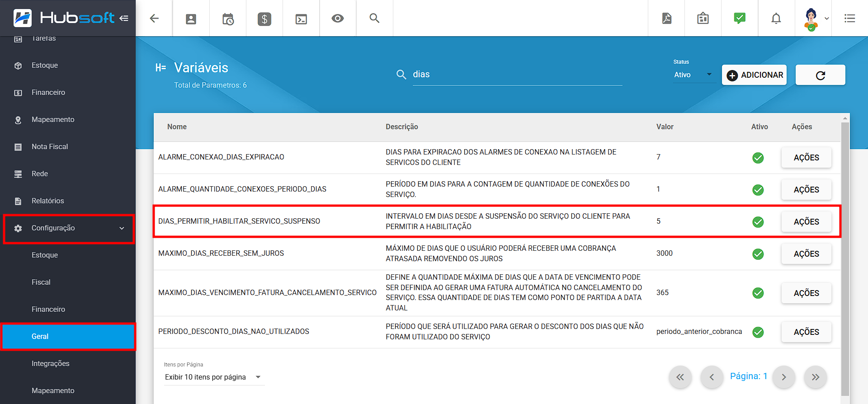Image resolution: width=868 pixels, height=404 pixels.
Task: Open notifications bell
Action: pos(776,19)
